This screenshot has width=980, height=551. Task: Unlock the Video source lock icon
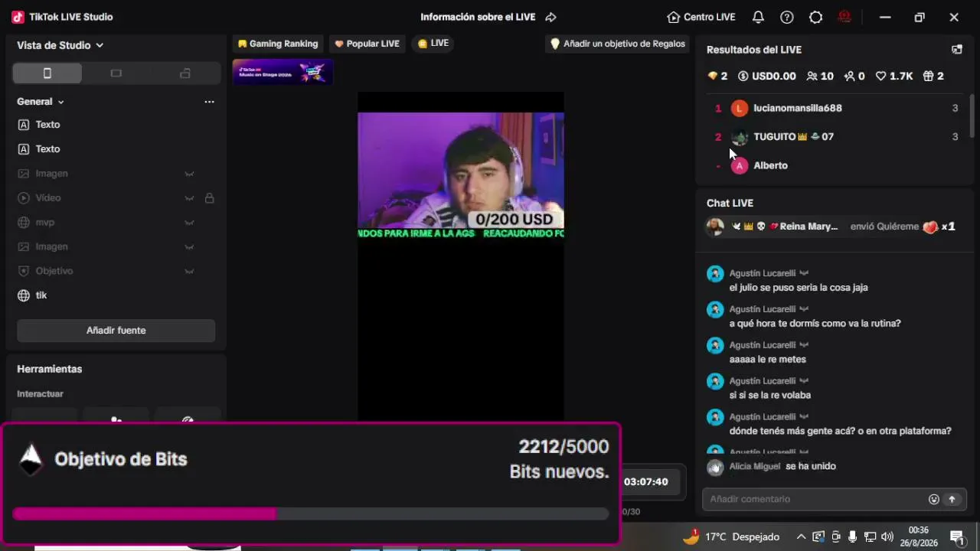point(209,198)
